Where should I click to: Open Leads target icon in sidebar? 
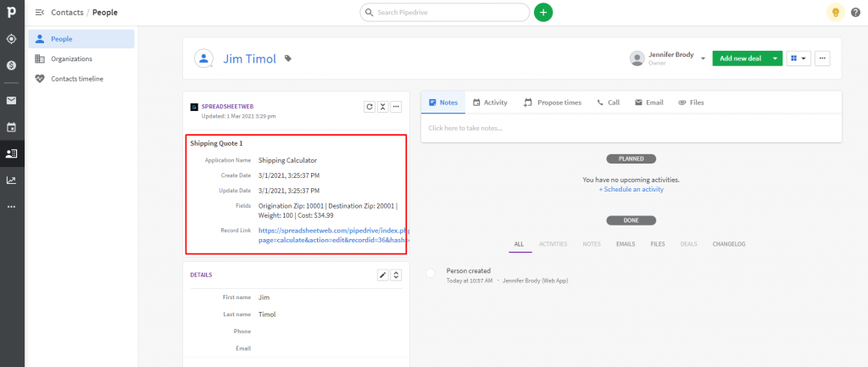click(12, 39)
